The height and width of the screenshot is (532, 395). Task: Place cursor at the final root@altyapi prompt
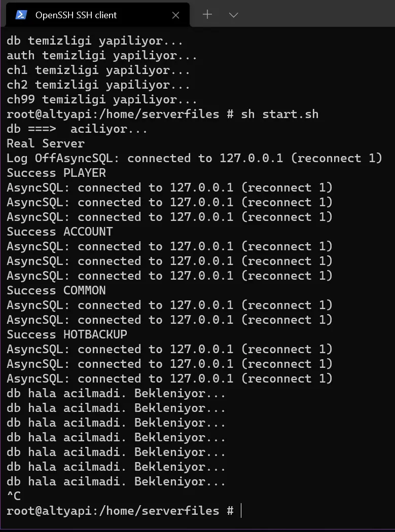click(241, 511)
